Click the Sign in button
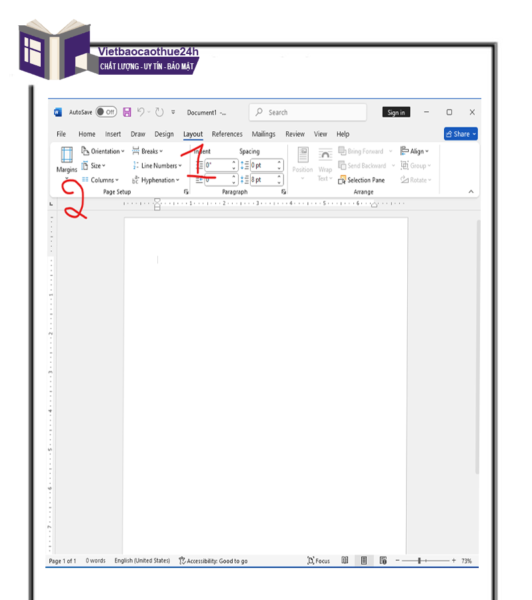 [396, 112]
